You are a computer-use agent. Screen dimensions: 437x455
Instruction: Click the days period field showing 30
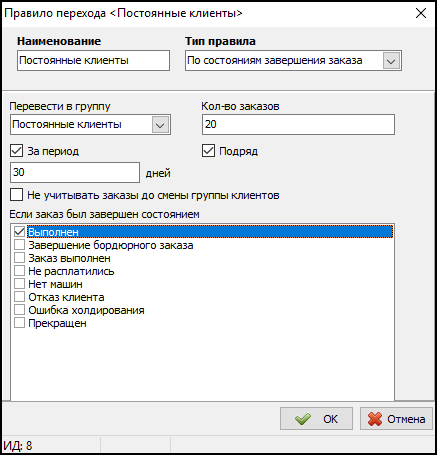point(75,172)
